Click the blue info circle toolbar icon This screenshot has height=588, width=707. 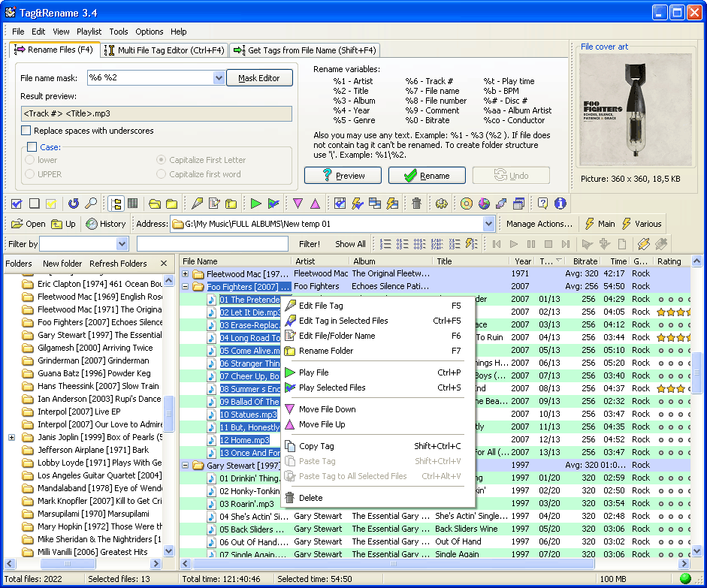560,204
